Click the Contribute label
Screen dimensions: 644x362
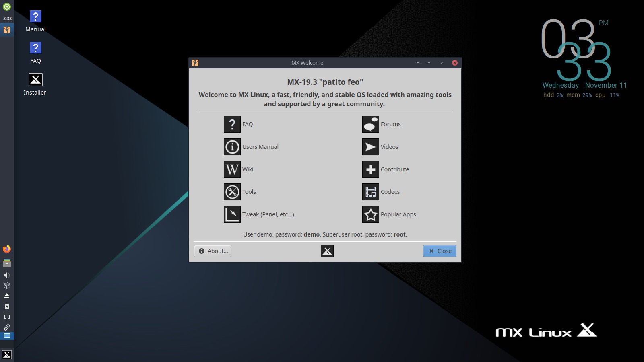coord(395,169)
